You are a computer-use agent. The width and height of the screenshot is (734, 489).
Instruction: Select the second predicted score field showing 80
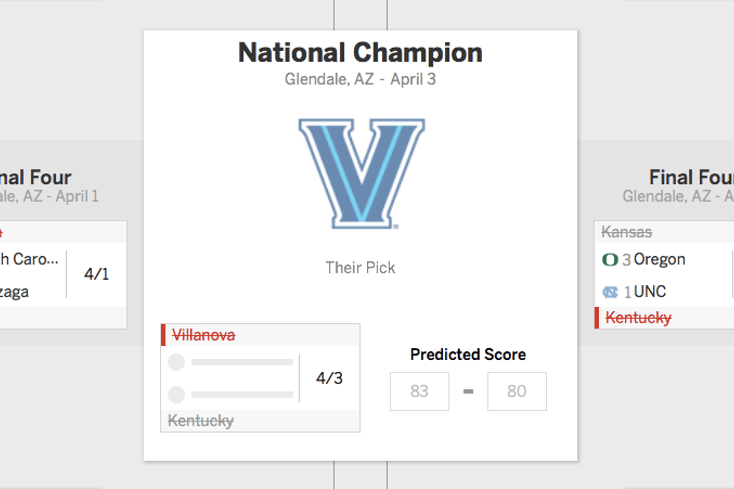(517, 391)
